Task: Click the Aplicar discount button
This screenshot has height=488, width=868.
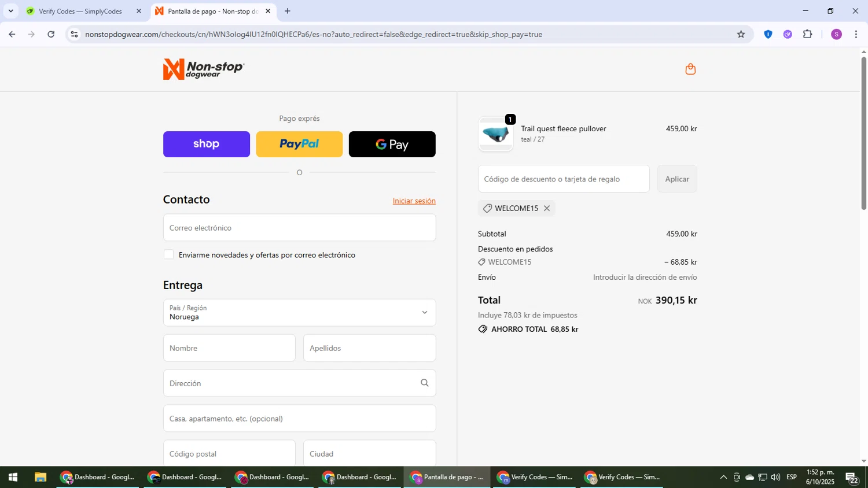Action: tap(677, 179)
